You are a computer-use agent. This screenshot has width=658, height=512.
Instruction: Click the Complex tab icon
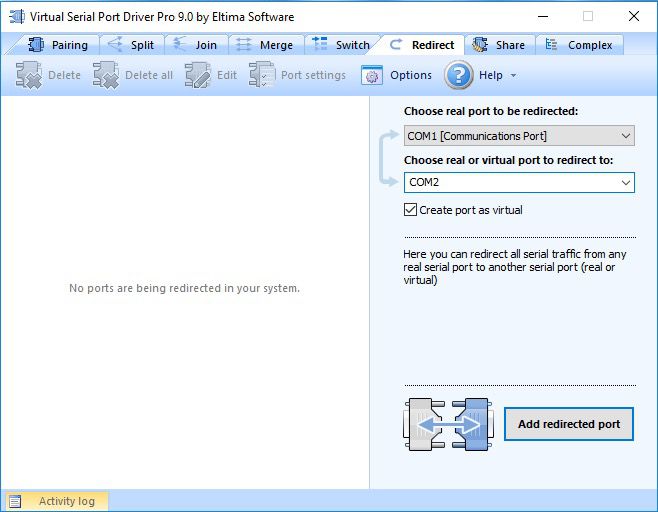551,44
